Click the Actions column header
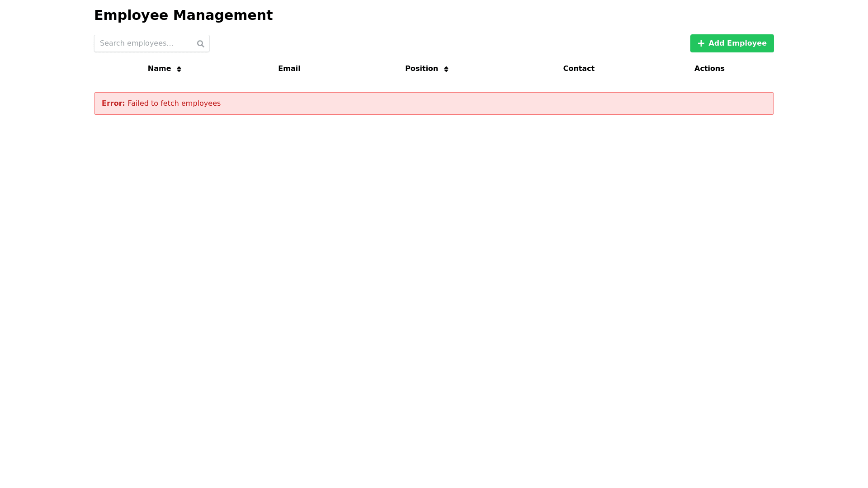 pos(709,69)
